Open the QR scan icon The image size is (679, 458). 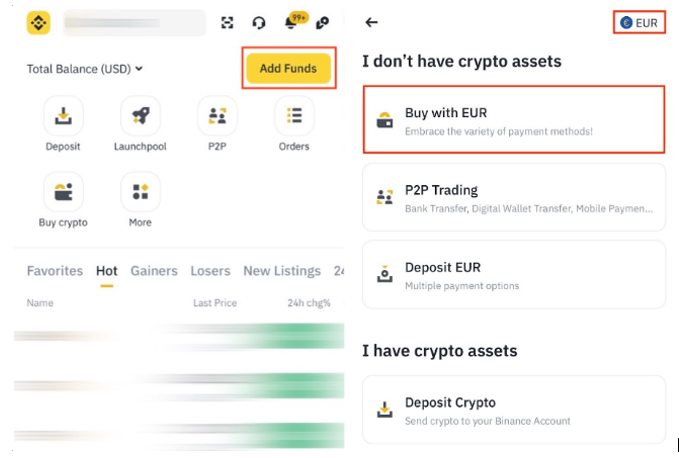pyautogui.click(x=227, y=23)
